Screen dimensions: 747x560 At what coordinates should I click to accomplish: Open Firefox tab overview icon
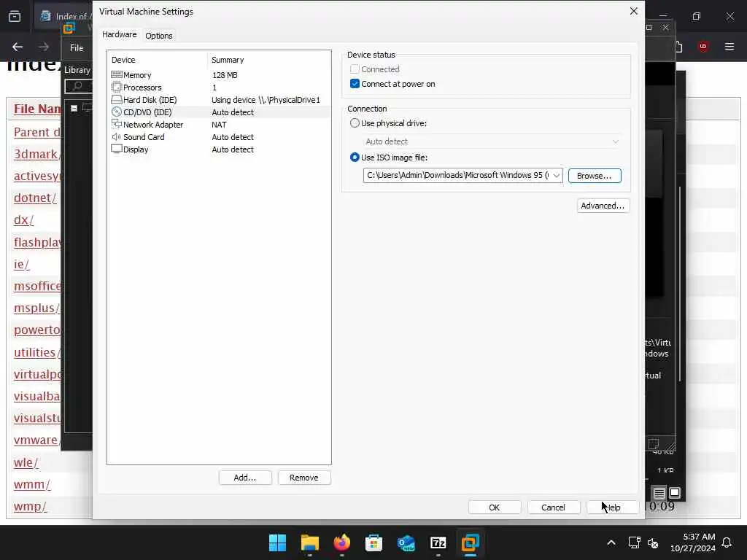point(15,16)
